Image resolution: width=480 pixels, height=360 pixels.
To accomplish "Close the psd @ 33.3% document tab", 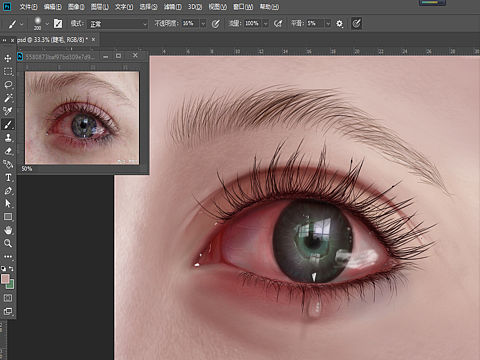I will [93, 40].
